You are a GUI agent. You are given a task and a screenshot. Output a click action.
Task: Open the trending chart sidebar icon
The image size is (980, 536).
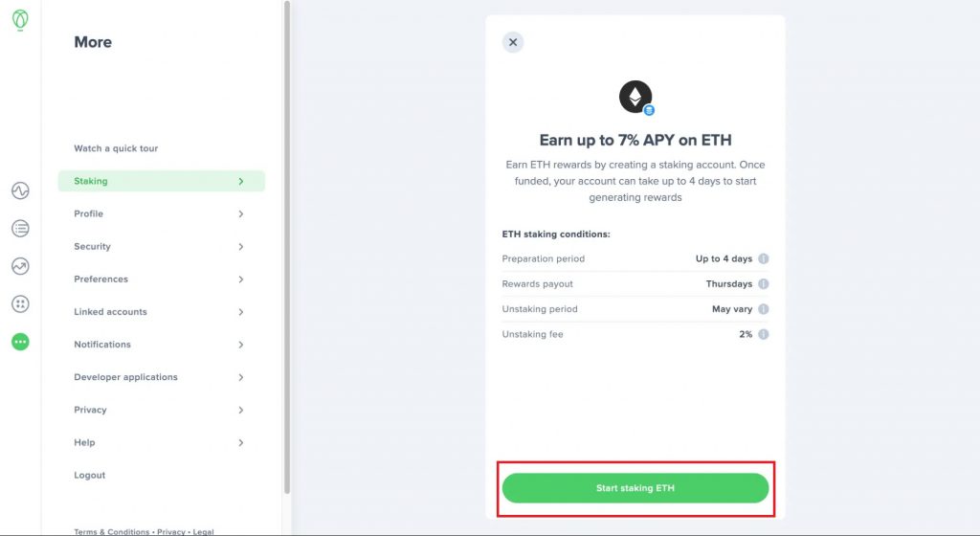(x=20, y=266)
